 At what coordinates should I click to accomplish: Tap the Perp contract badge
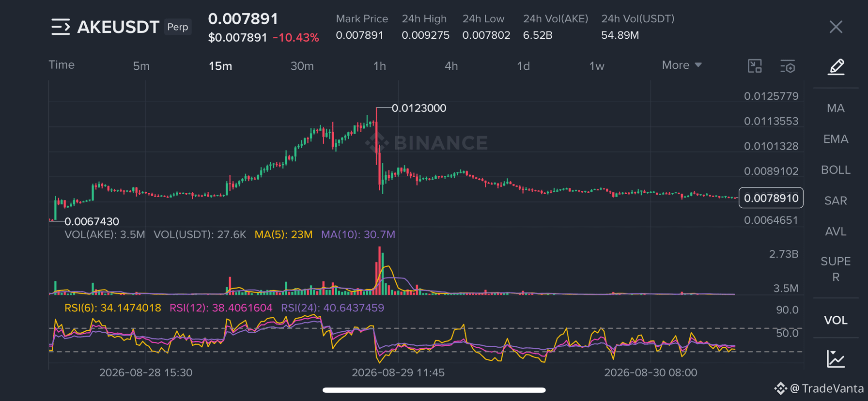coord(178,27)
